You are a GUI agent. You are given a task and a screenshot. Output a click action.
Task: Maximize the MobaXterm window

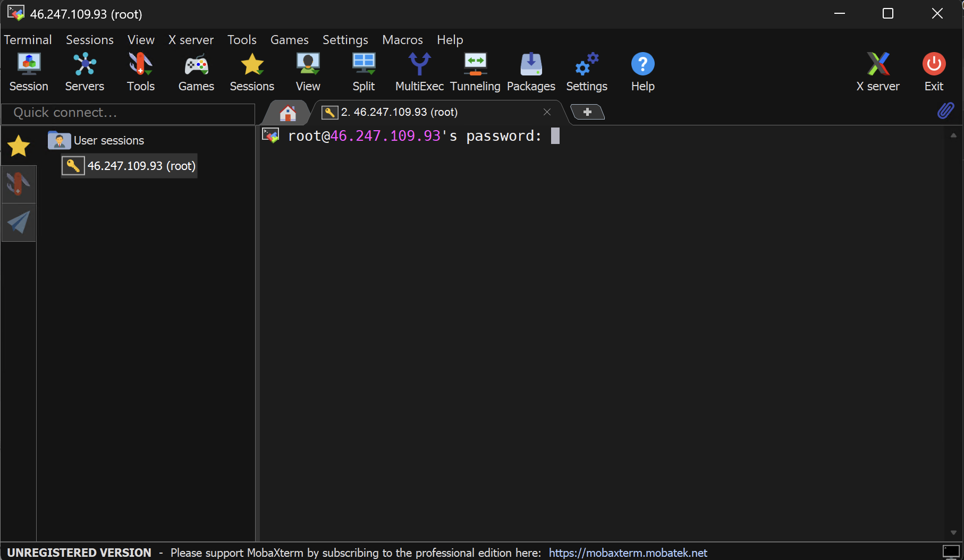tap(888, 13)
